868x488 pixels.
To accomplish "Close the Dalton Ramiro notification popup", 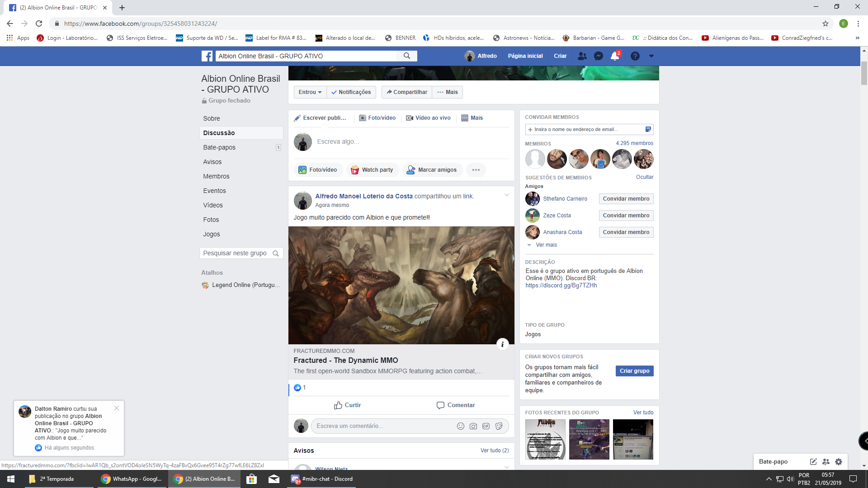I will [x=117, y=408].
